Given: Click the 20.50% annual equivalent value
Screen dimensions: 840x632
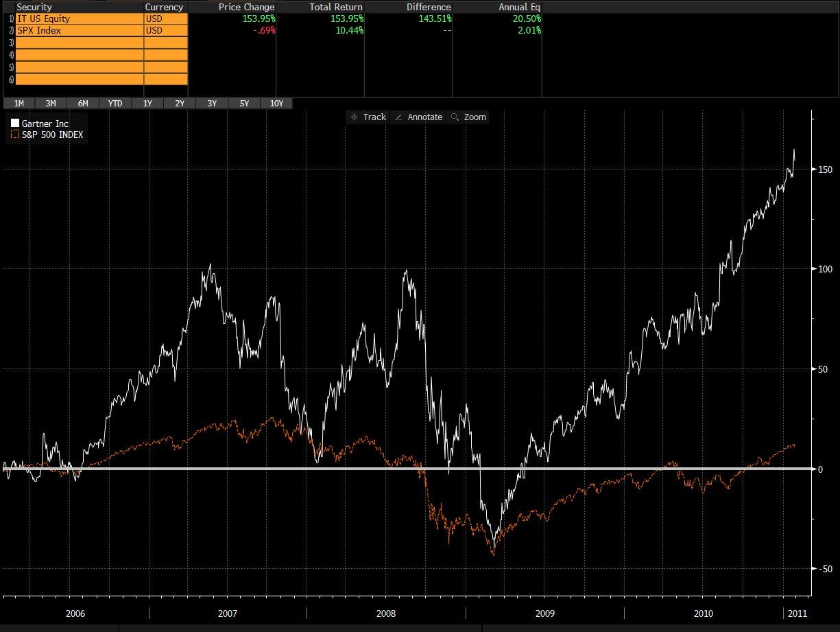Looking at the screenshot, I should point(526,19).
